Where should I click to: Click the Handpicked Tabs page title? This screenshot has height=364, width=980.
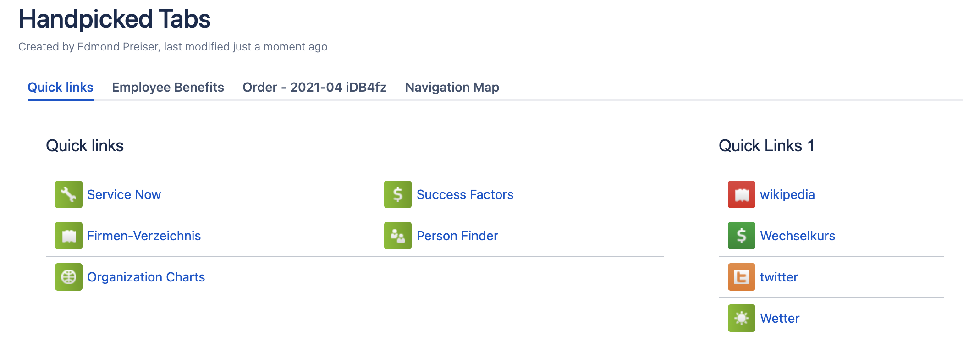click(x=115, y=19)
